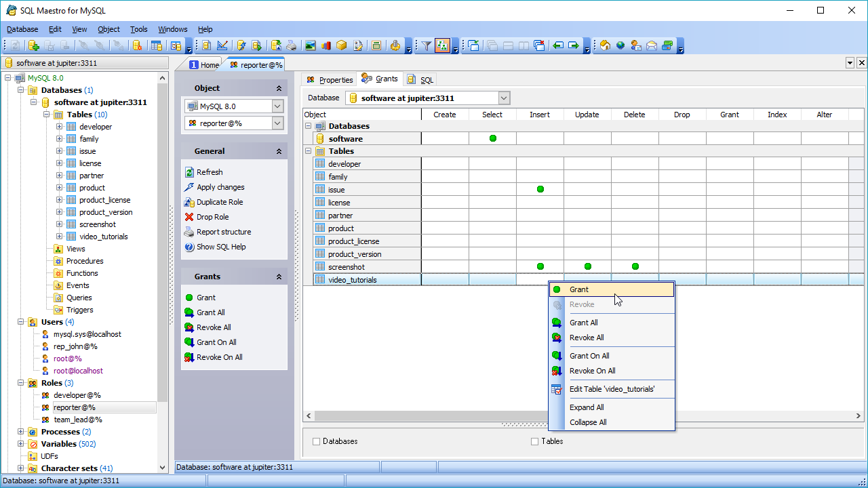This screenshot has height=488, width=868.
Task: Click the Refresh icon in General panel
Action: 190,172
